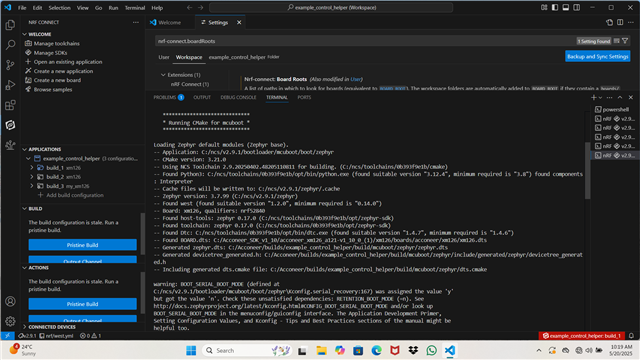Collapse Extensions (1) in settings tree

coord(163,75)
